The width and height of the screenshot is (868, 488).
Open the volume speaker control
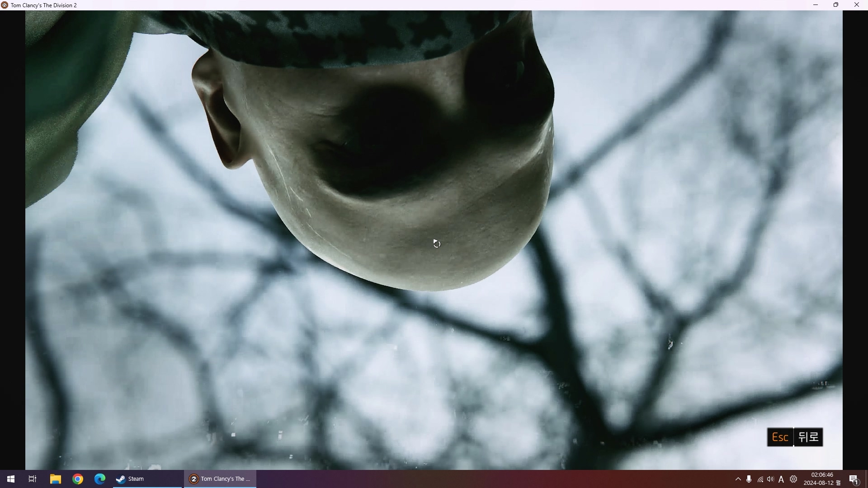[x=770, y=479]
